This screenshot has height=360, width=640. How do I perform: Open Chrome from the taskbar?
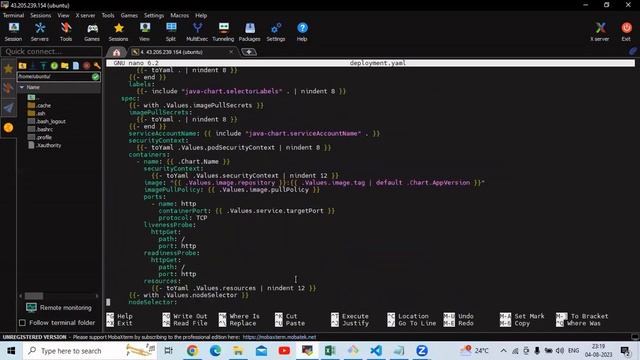192,351
